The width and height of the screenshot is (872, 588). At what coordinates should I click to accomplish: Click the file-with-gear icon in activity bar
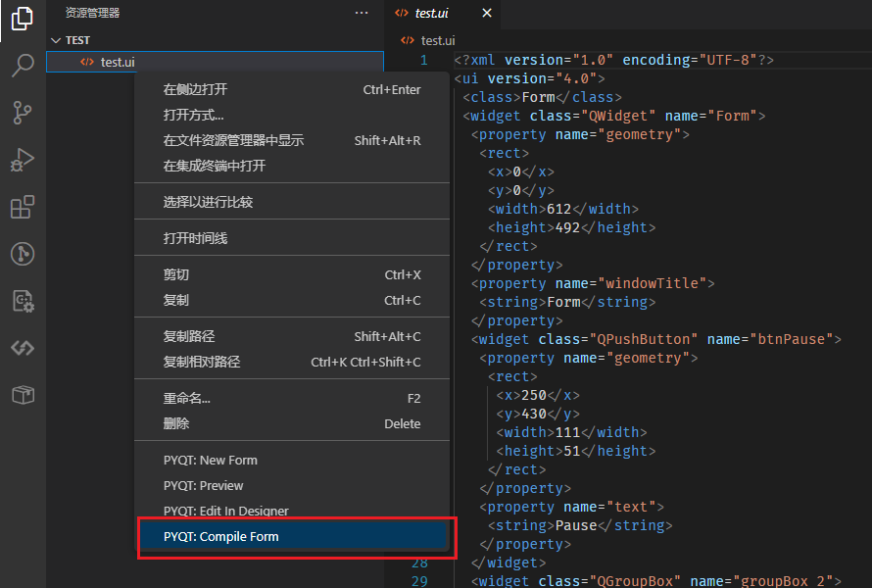22,301
